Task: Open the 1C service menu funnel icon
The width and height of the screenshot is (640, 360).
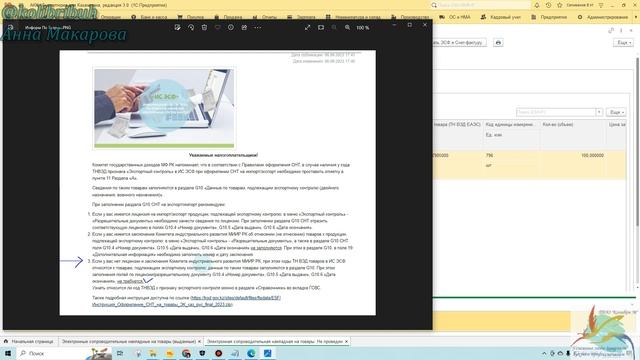Action: [x=601, y=5]
